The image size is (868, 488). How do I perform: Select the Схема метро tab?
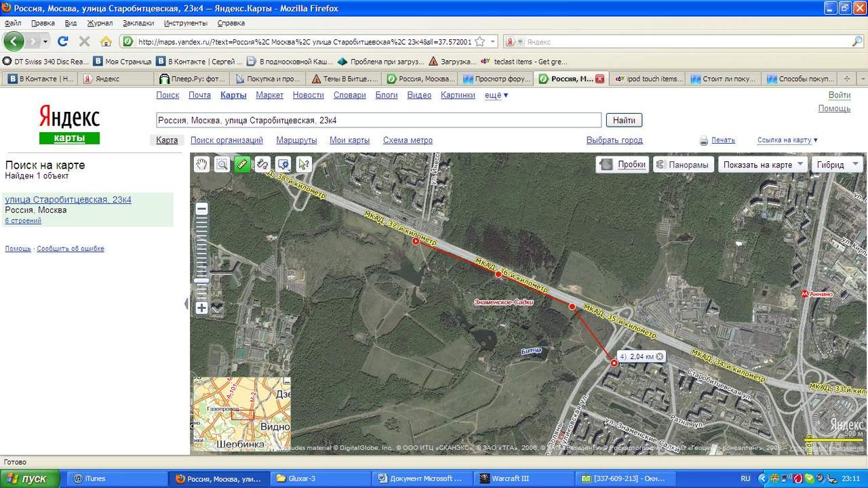pyautogui.click(x=408, y=140)
